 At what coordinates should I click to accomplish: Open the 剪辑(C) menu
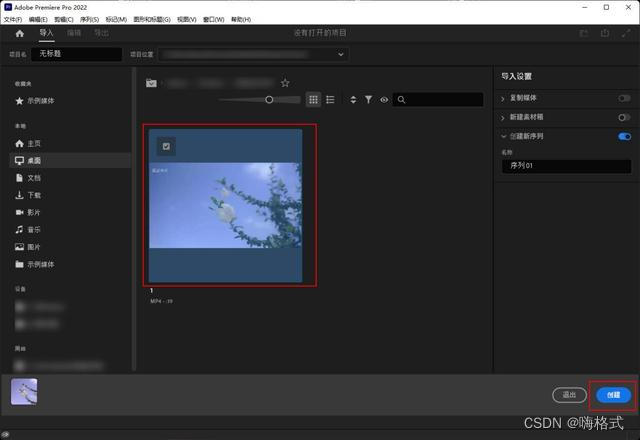[64, 19]
